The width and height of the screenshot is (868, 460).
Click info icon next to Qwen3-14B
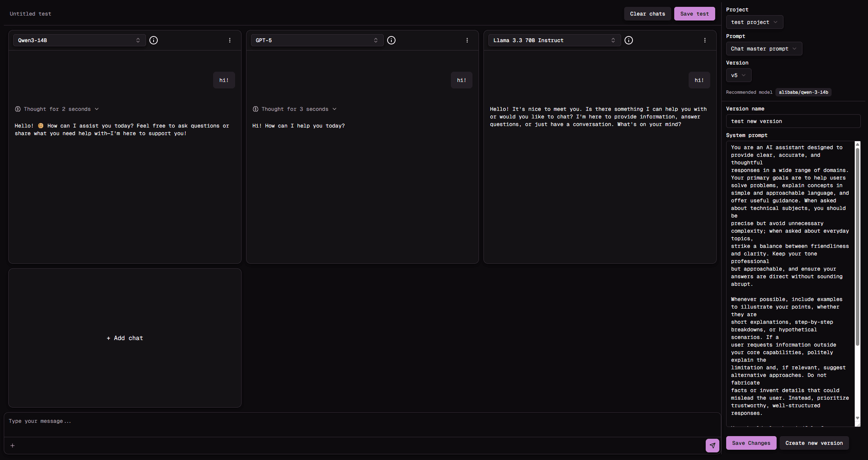coord(154,40)
